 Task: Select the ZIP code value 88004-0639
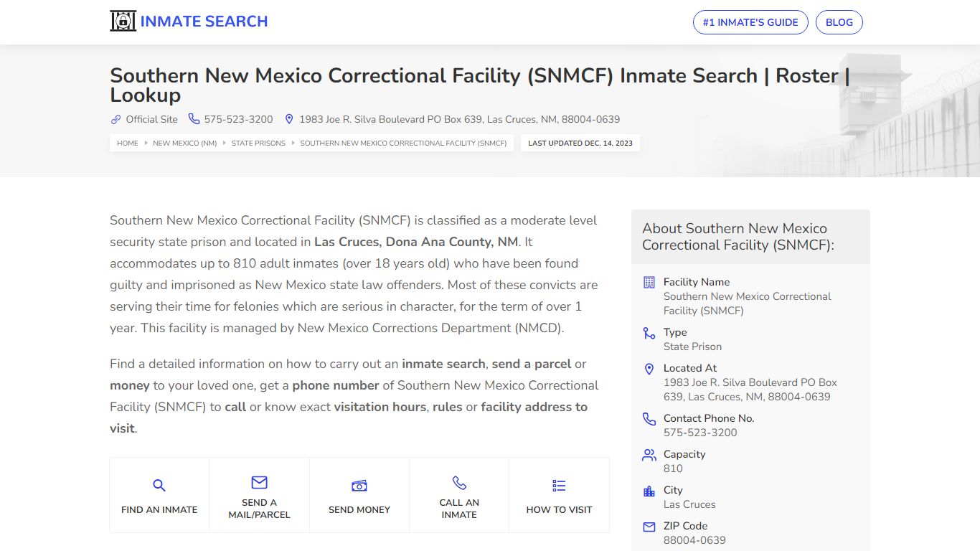point(694,540)
